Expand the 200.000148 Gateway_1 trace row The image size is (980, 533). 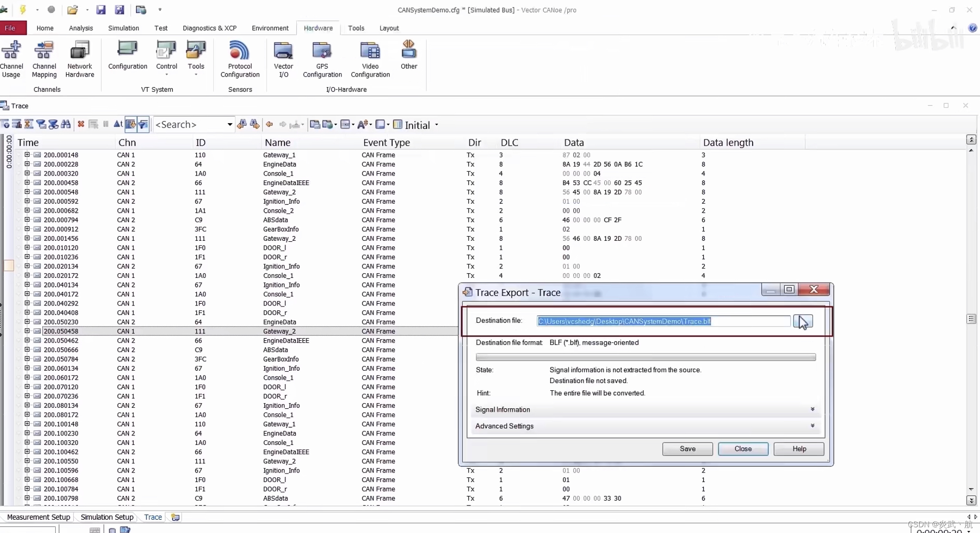(x=27, y=155)
